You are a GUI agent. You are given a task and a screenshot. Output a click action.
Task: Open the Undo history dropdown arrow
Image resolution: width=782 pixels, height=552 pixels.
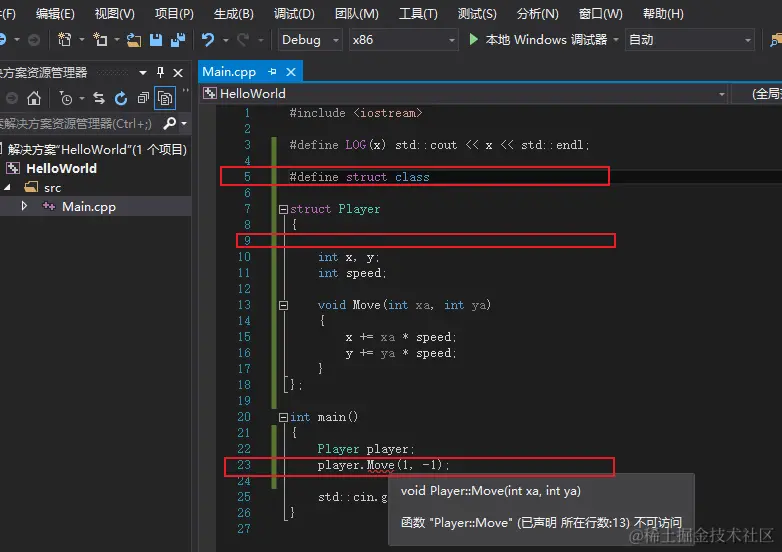(x=225, y=40)
